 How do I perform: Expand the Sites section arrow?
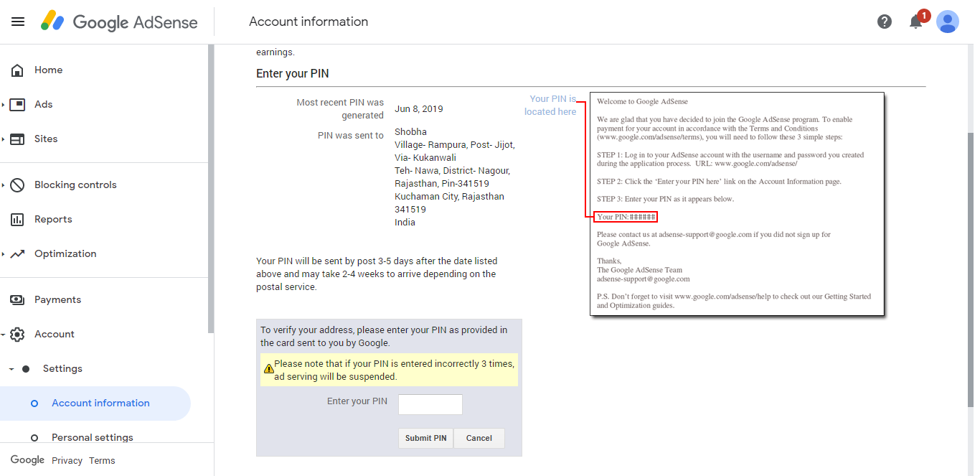[3, 139]
